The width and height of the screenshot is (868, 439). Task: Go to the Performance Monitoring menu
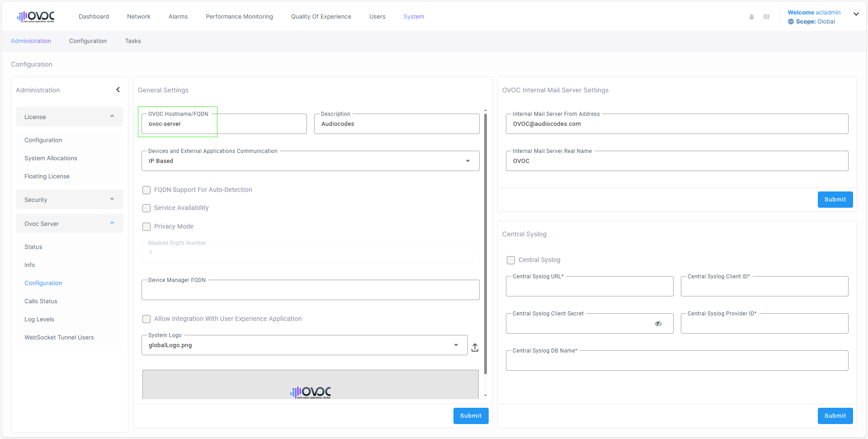tap(239, 17)
